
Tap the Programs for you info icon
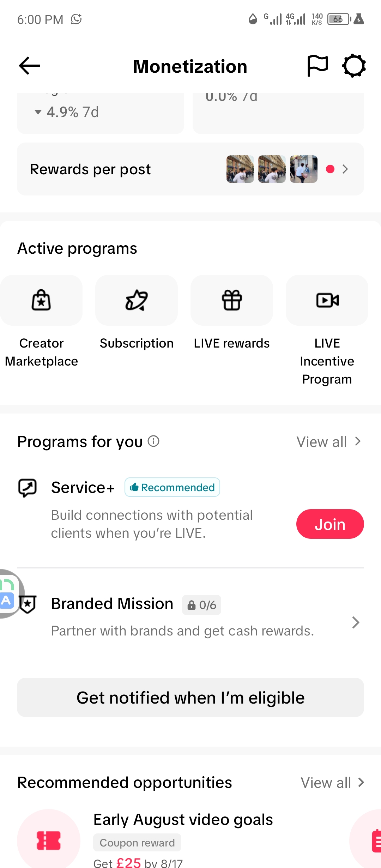click(x=153, y=441)
